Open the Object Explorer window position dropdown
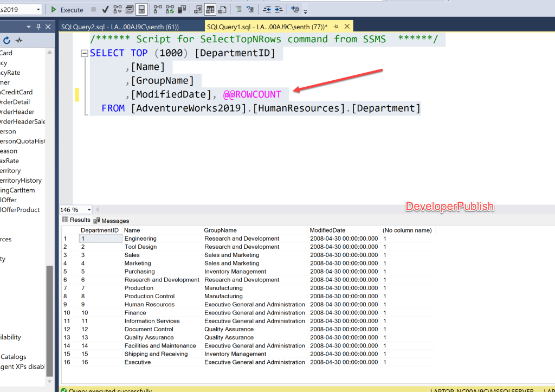This screenshot has width=555, height=392. coord(29,27)
